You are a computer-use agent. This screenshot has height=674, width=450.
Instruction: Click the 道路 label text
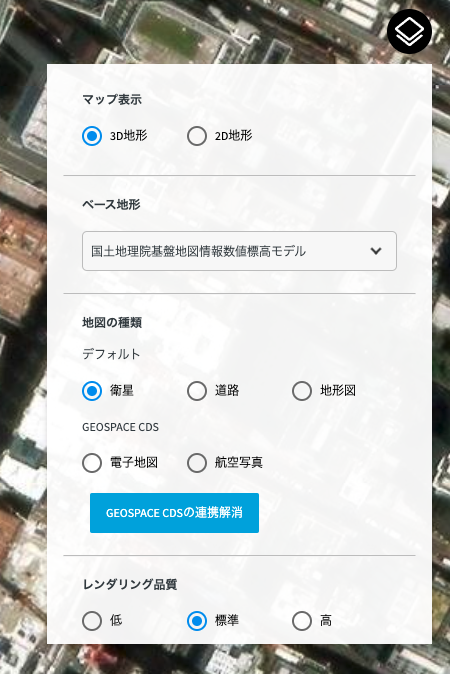[x=227, y=390]
